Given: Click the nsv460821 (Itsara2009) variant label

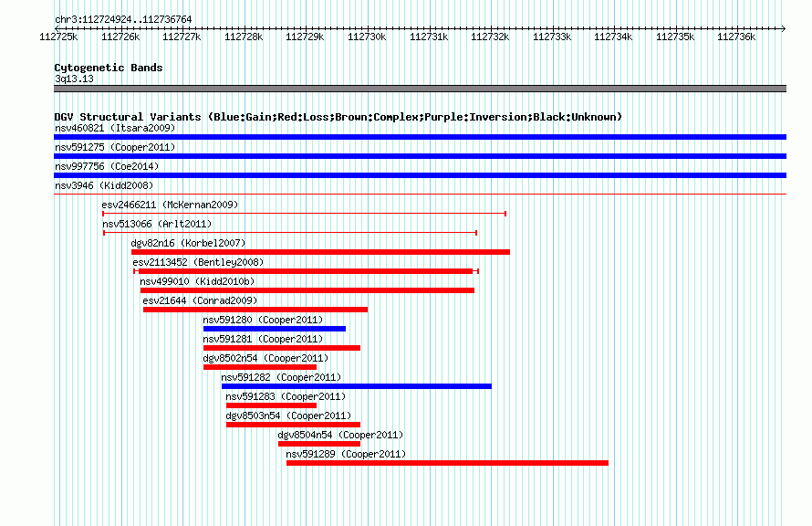Looking at the screenshot, I should [x=115, y=128].
